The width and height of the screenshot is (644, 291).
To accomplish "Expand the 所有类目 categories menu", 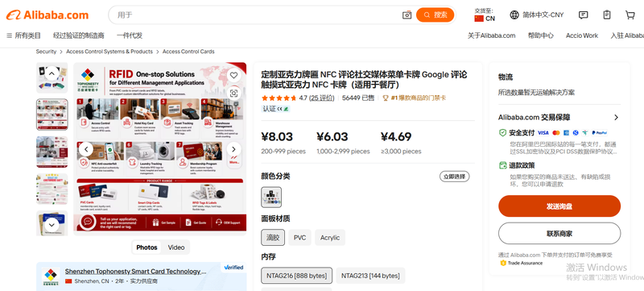I will (24, 35).
